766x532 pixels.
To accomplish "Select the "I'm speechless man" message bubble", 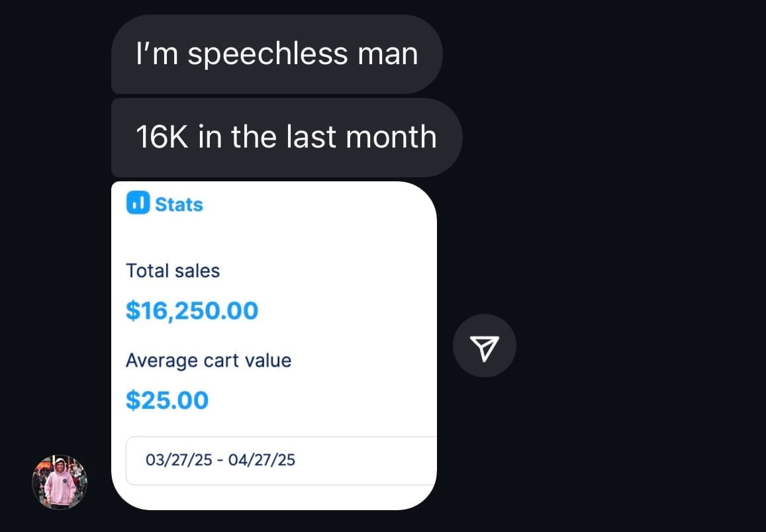I will coord(276,54).
